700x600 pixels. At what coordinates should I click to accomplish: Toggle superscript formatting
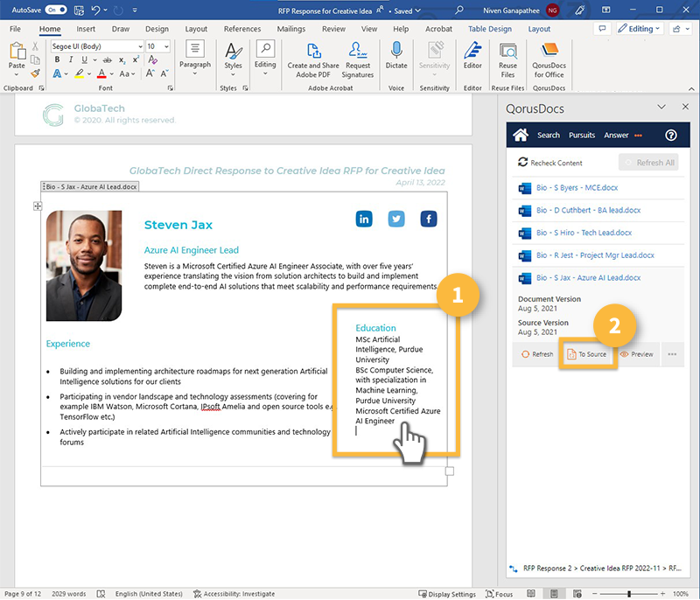136,59
